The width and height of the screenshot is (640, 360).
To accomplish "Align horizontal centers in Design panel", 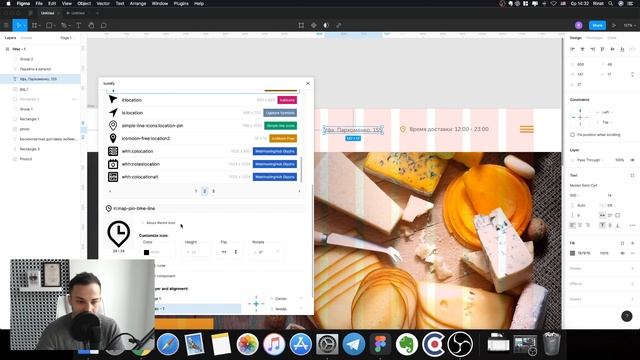I will click(582, 49).
